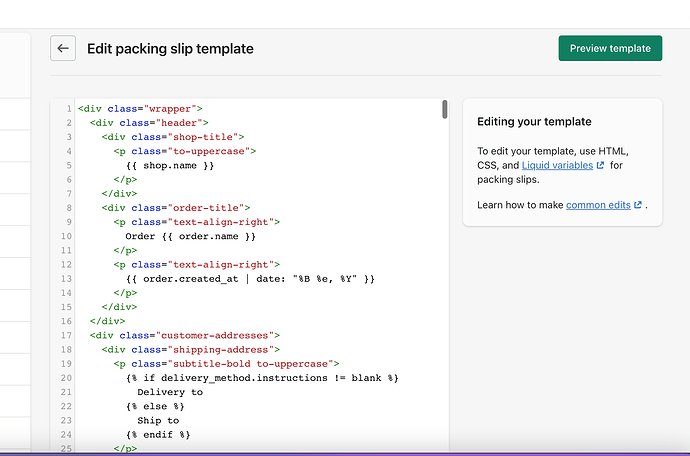Open the Liquid variables link
690x456 pixels.
tap(556, 165)
